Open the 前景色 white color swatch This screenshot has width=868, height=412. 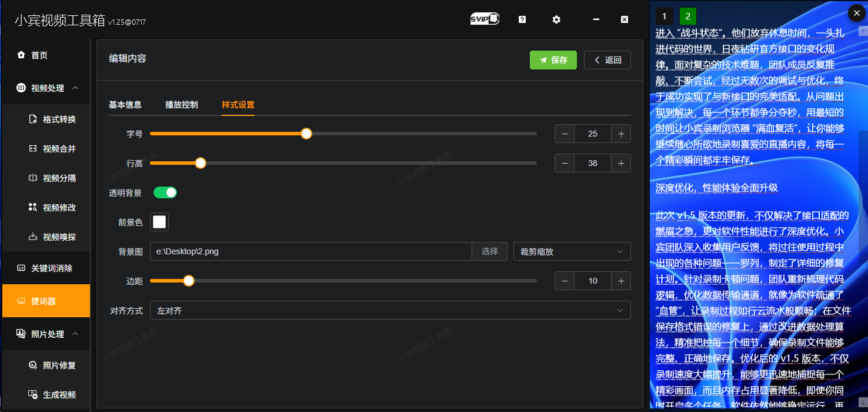159,222
